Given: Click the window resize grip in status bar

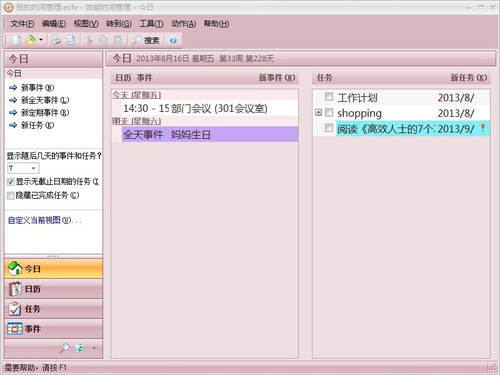Looking at the screenshot, I should point(492,367).
